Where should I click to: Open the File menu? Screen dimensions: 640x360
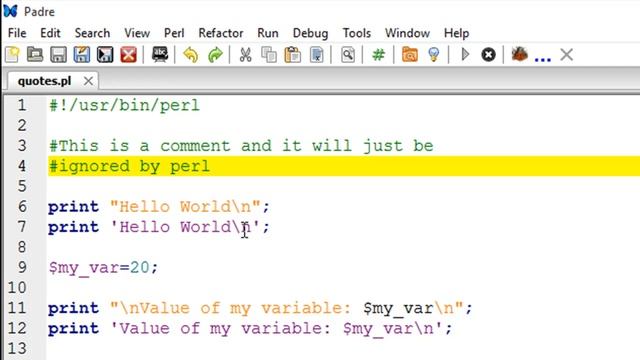pos(17,33)
